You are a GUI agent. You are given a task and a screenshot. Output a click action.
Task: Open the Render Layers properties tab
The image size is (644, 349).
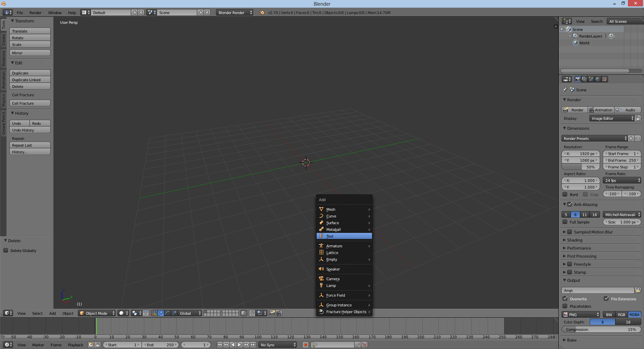(x=584, y=79)
